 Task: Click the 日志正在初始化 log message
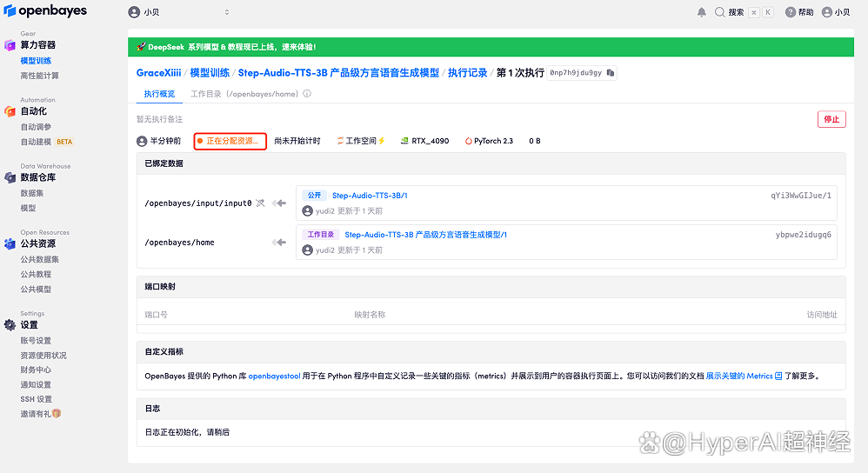click(x=187, y=432)
